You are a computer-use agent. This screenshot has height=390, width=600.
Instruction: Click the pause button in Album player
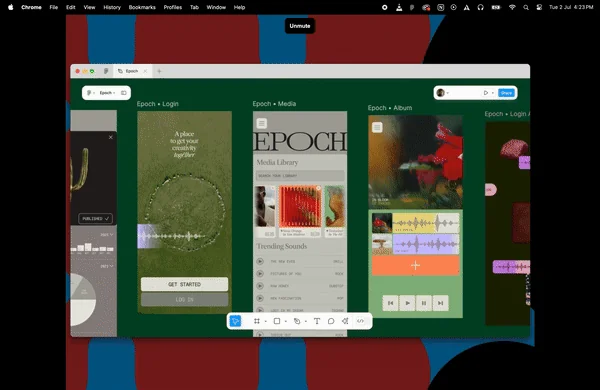point(424,303)
